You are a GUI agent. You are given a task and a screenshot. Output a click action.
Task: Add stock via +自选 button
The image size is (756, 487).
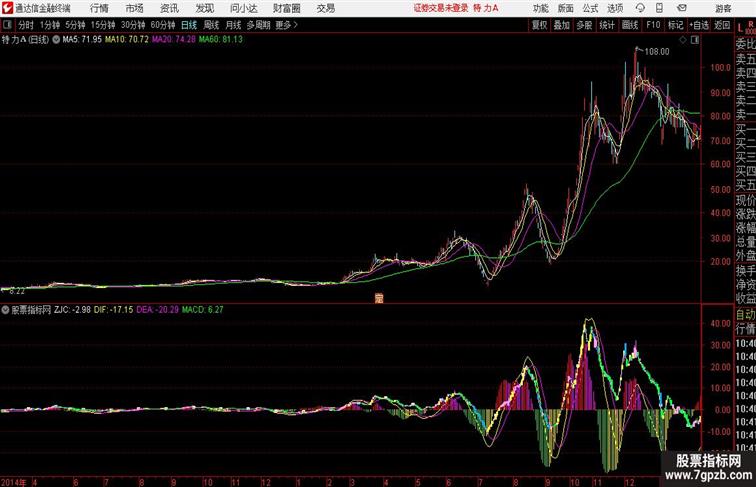click(x=699, y=25)
